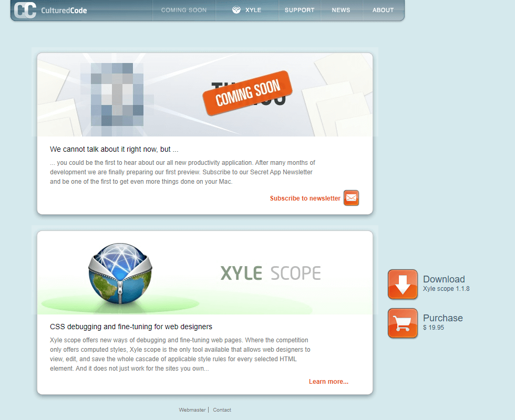Click the '$ 19.95' price text
The height and width of the screenshot is (420, 515).
click(x=434, y=328)
